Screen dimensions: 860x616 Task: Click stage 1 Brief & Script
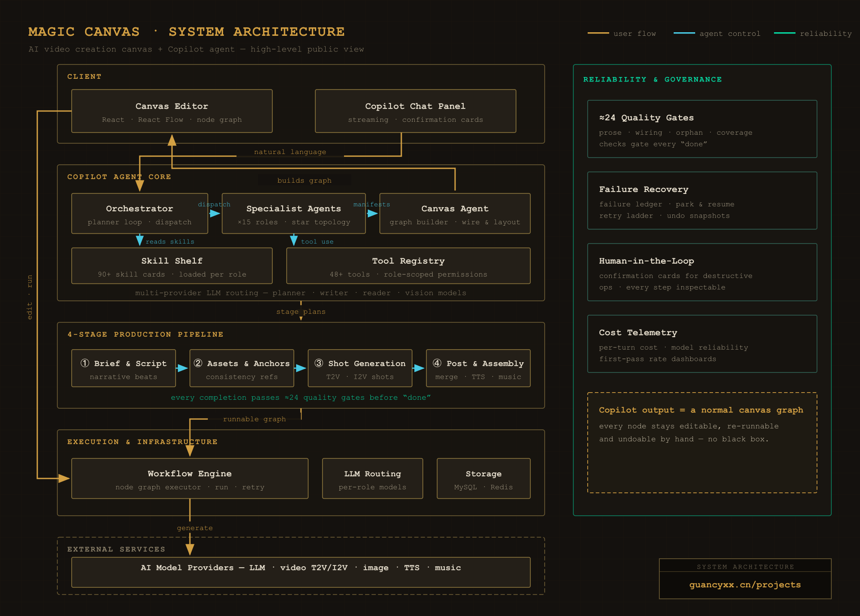click(124, 368)
